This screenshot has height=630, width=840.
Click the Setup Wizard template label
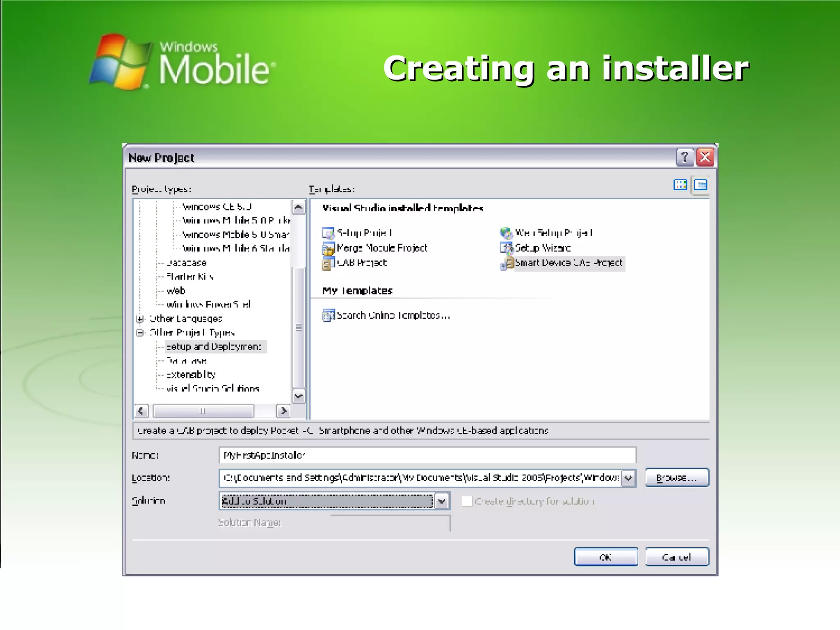[543, 248]
